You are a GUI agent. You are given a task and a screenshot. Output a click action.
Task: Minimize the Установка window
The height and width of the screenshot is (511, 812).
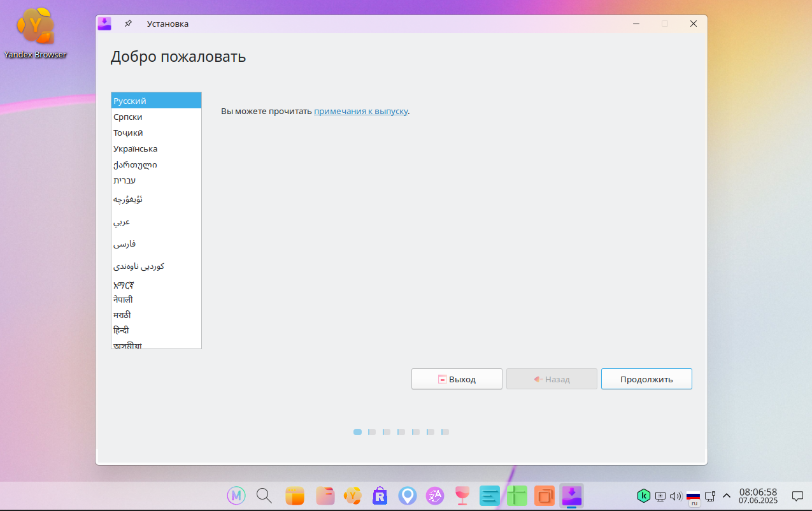click(x=636, y=24)
